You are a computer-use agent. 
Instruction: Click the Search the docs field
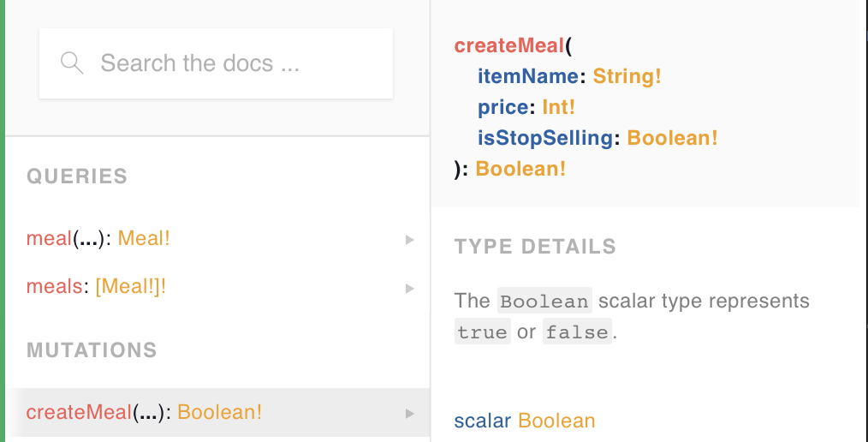pos(223,63)
